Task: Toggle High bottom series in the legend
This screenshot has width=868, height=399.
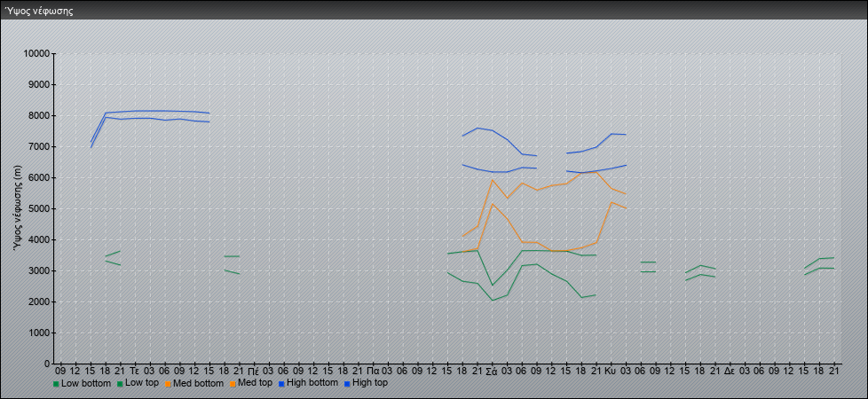Action: [x=308, y=383]
